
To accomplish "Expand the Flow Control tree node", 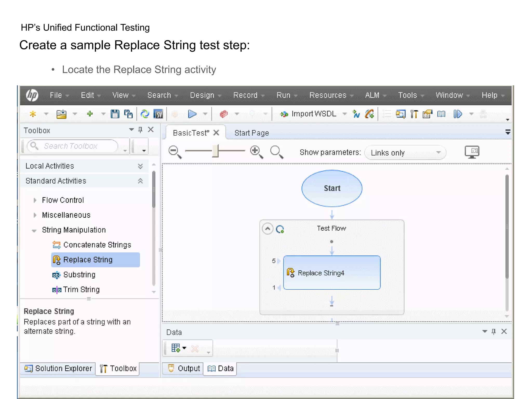I will [35, 200].
